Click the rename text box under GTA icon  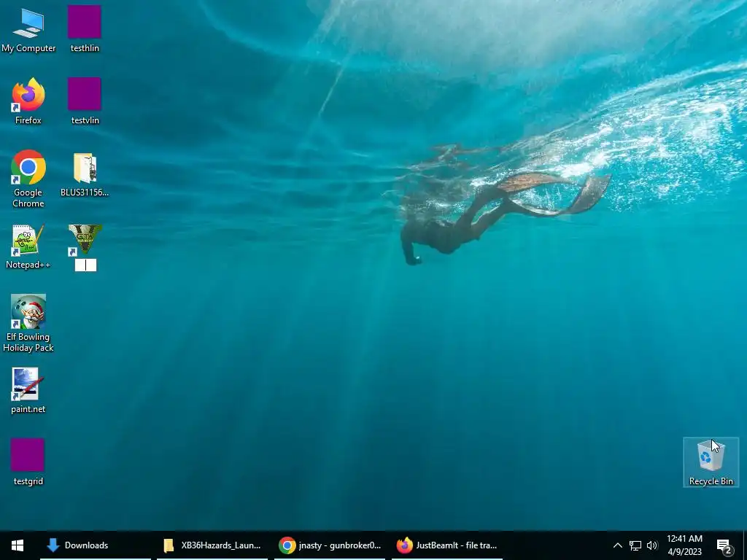(86, 265)
